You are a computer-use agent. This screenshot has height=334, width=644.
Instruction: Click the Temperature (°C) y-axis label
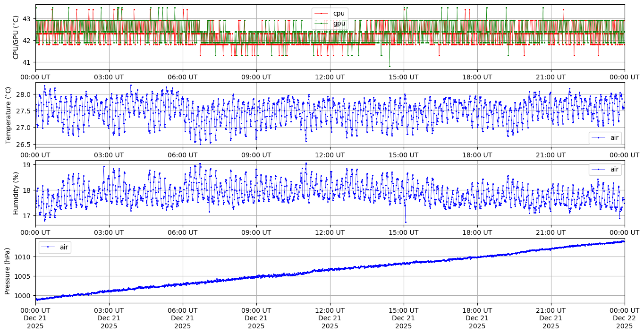coord(8,114)
